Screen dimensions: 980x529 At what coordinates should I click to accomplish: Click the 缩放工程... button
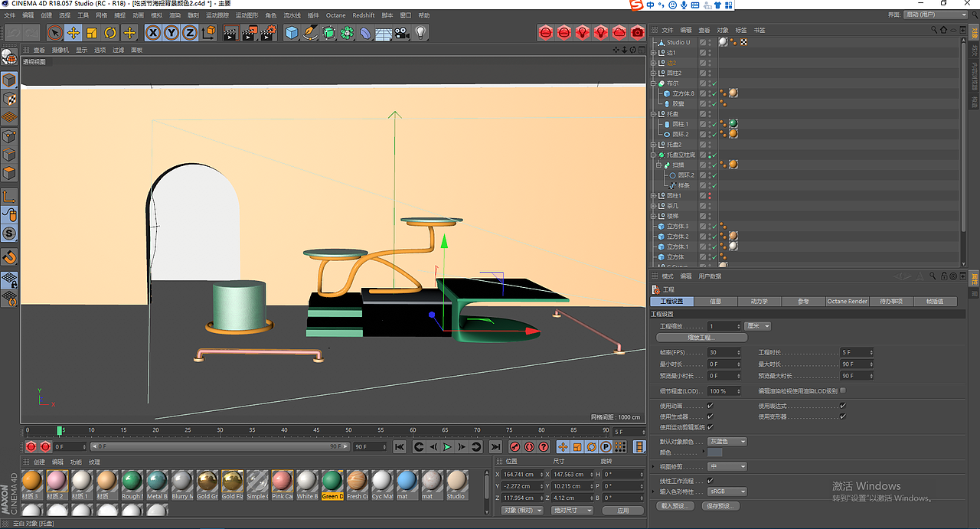pos(701,338)
